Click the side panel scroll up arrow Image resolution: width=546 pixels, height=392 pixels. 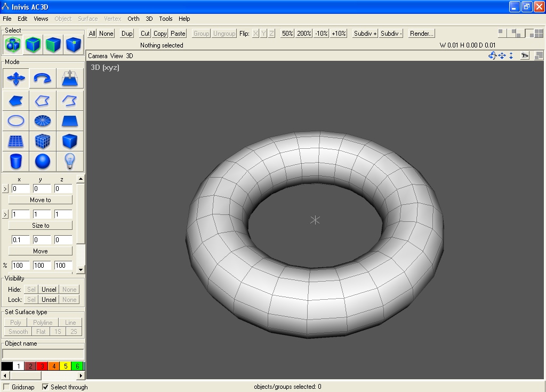tap(81, 179)
